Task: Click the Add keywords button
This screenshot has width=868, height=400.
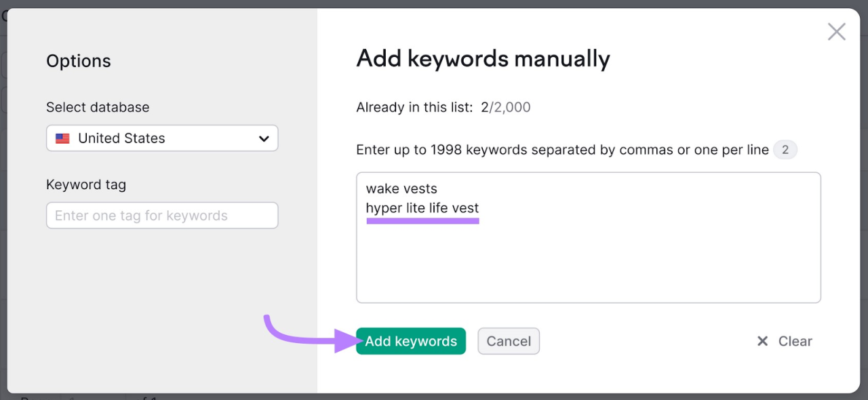Action: pyautogui.click(x=410, y=341)
